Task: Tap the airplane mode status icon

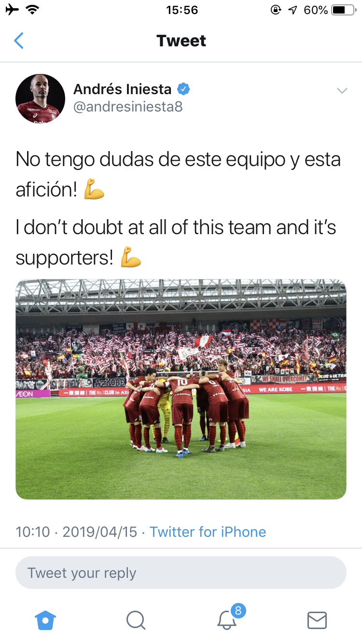Action: [x=12, y=10]
